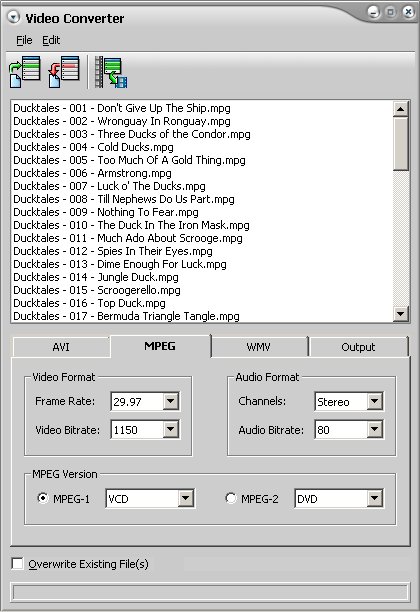Open the VCD format dropdown
Viewport: 420px width, 612px height.
pyautogui.click(x=186, y=498)
